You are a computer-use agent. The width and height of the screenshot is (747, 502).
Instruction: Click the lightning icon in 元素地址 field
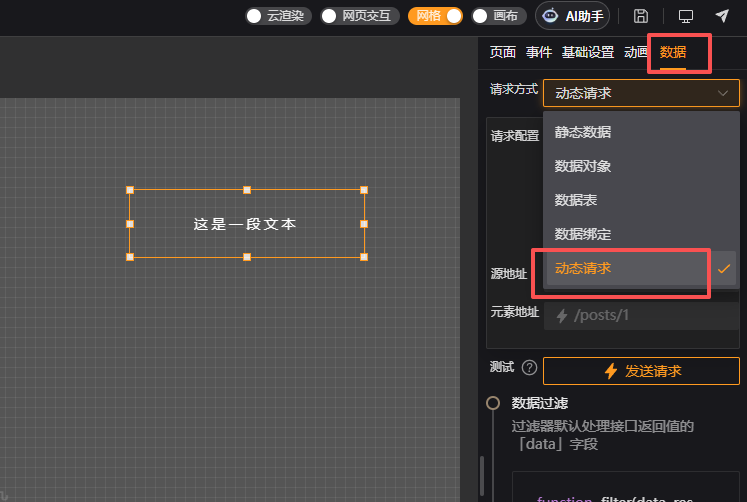click(562, 315)
